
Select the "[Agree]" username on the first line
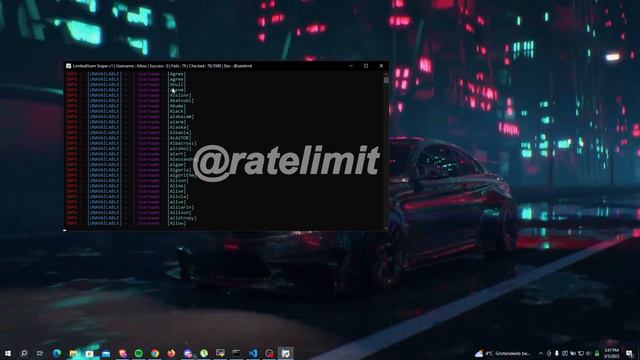pos(177,74)
